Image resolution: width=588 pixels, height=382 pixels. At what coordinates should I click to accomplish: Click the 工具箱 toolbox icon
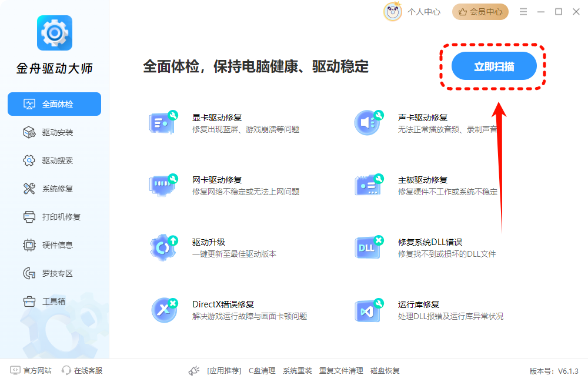pos(29,301)
